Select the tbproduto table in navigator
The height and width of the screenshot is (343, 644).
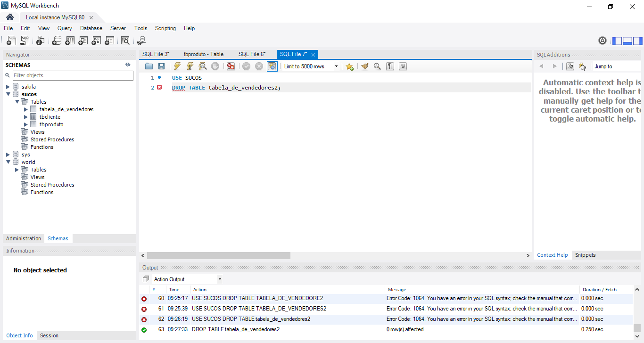tap(51, 124)
